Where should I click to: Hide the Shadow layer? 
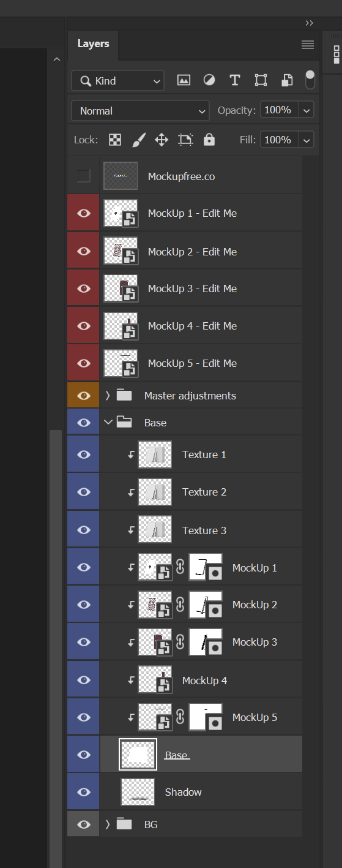[84, 792]
